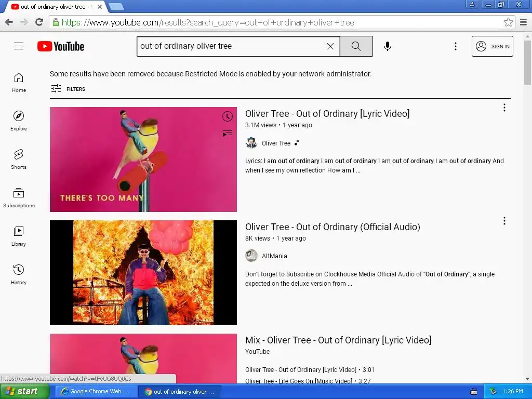This screenshot has height=399, width=532.
Task: Open the Chrome menu button
Action: pyautogui.click(x=524, y=22)
